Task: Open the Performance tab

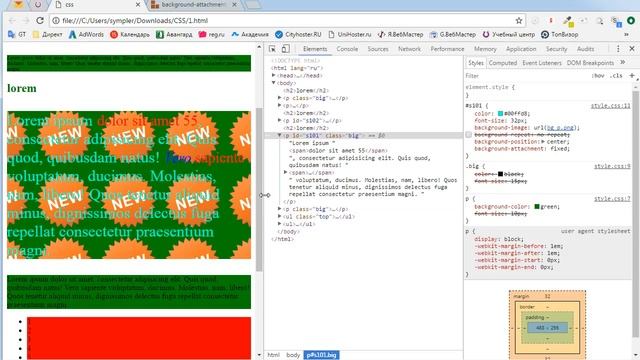Action: (x=447, y=49)
